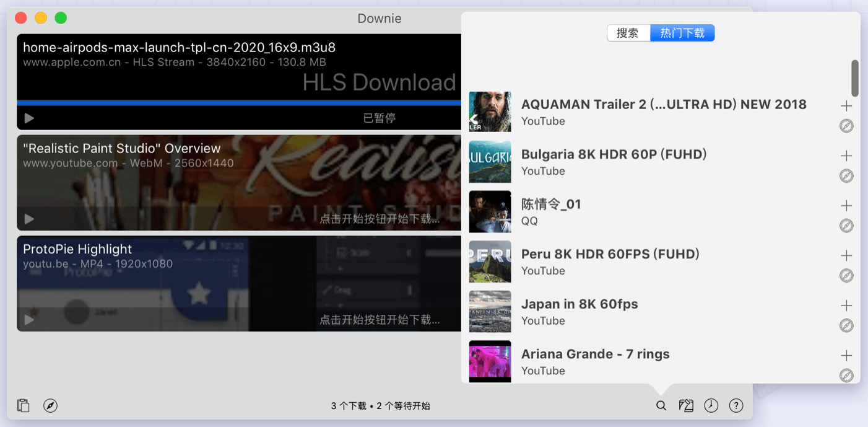Click the 已暂停 paused status text
Image resolution: width=868 pixels, height=427 pixels.
(379, 118)
